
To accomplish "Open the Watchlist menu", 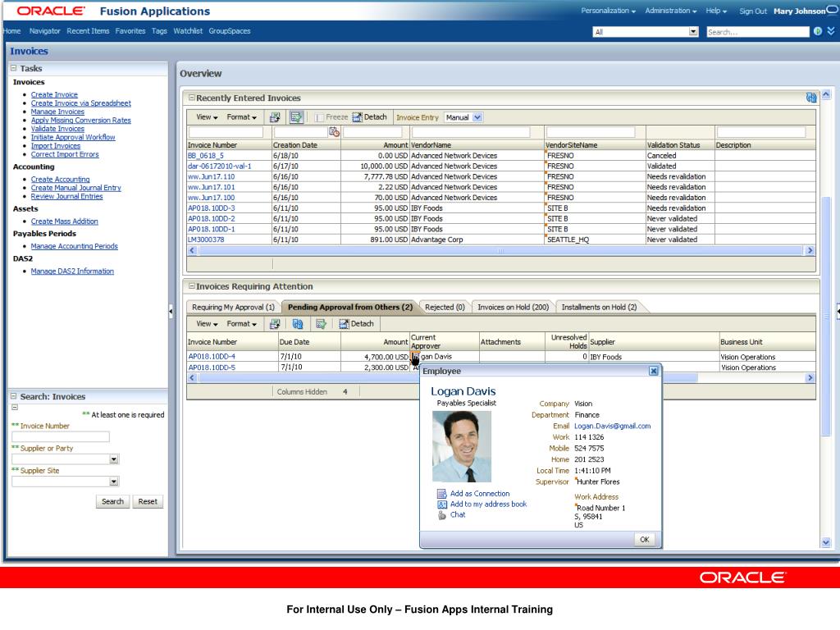I will pos(188,31).
